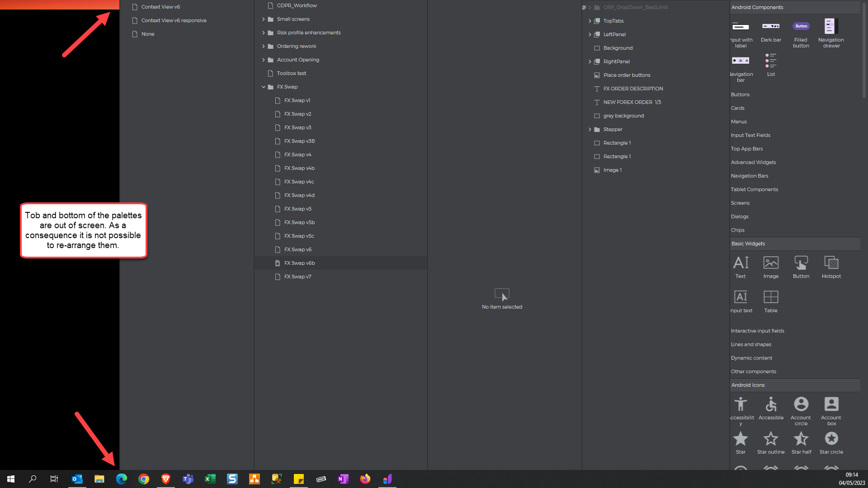Expand the Risk profile enhancements folder
This screenshot has height=488, width=868.
click(x=264, y=33)
